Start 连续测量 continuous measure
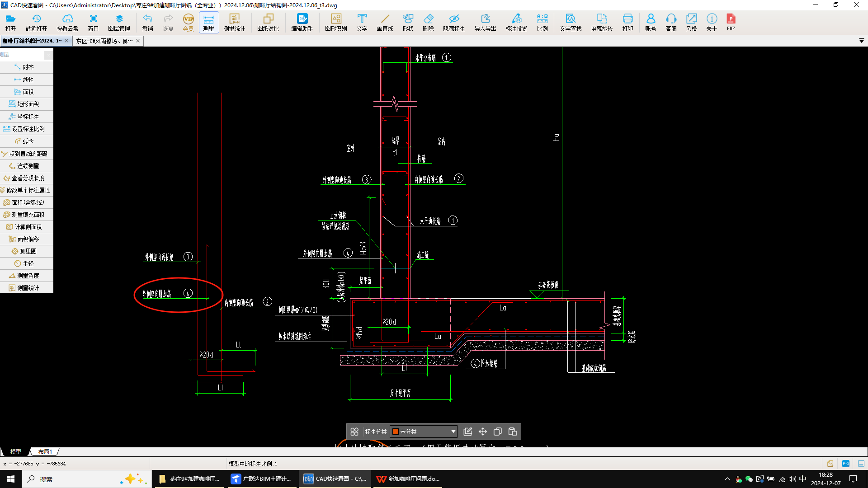The width and height of the screenshot is (868, 488). (27, 166)
